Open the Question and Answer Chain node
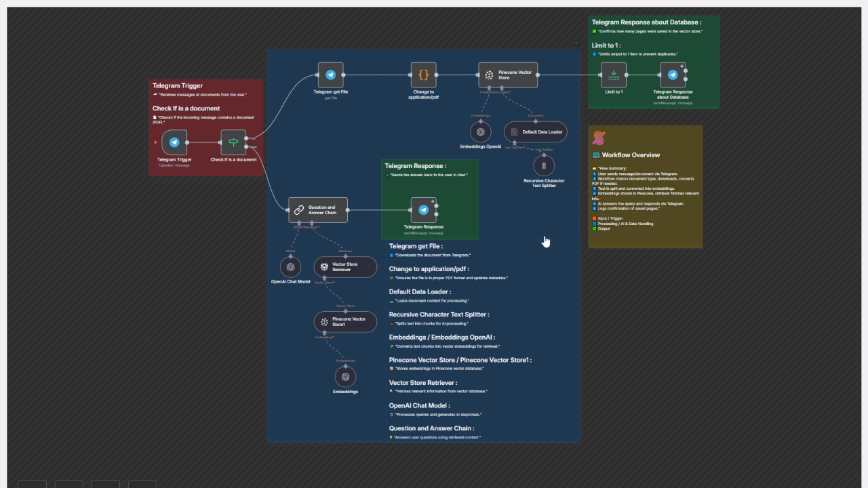Screen dimensions: 868x488 [317, 210]
